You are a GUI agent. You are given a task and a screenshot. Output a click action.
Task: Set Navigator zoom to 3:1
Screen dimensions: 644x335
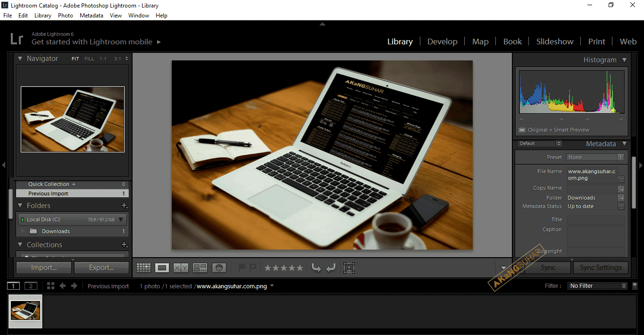point(117,59)
